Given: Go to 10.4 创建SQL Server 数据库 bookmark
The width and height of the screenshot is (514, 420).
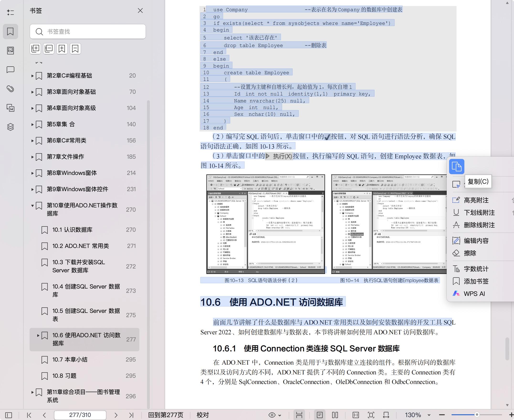Looking at the screenshot, I should pos(84,291).
